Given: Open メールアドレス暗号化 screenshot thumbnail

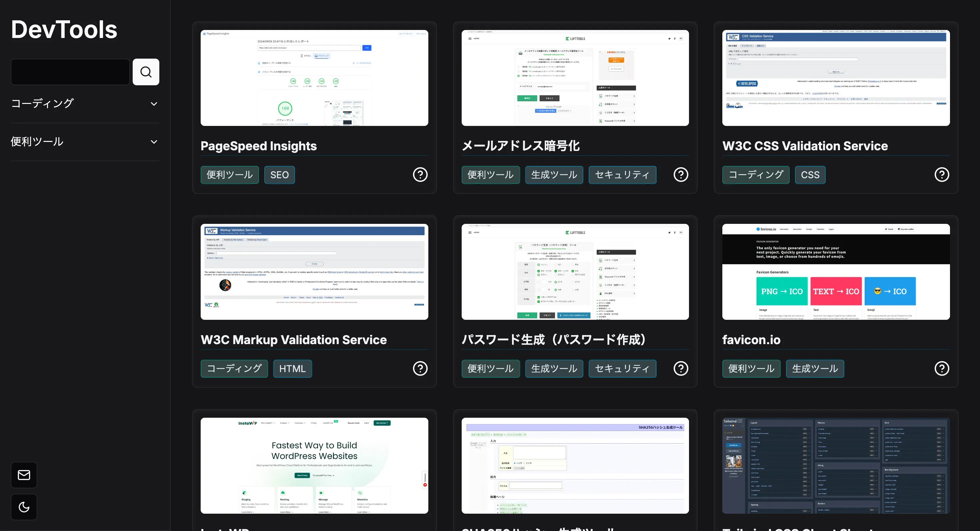Looking at the screenshot, I should [x=575, y=78].
